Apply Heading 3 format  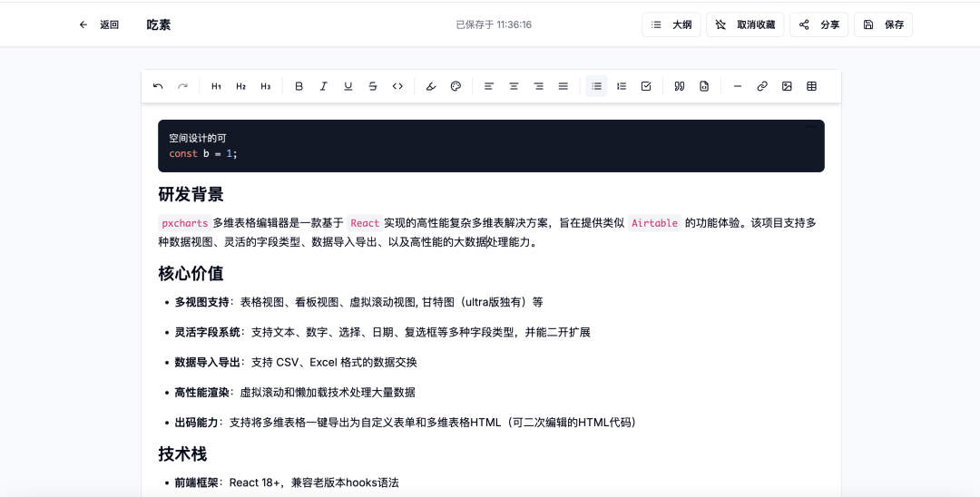(x=266, y=86)
